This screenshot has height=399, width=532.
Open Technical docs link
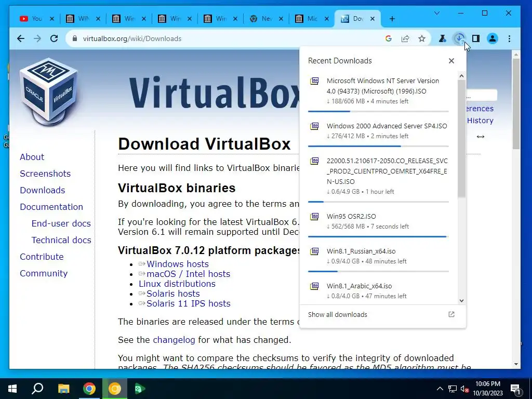tap(61, 240)
